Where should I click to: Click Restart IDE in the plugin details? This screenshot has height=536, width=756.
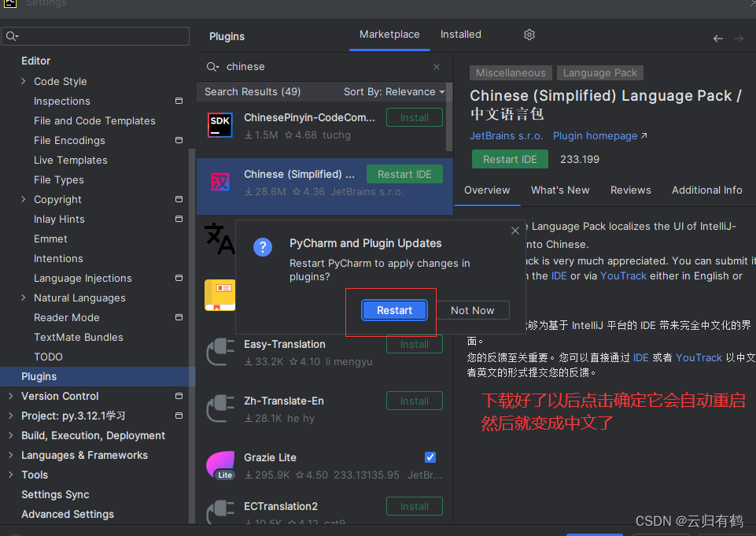tap(510, 159)
